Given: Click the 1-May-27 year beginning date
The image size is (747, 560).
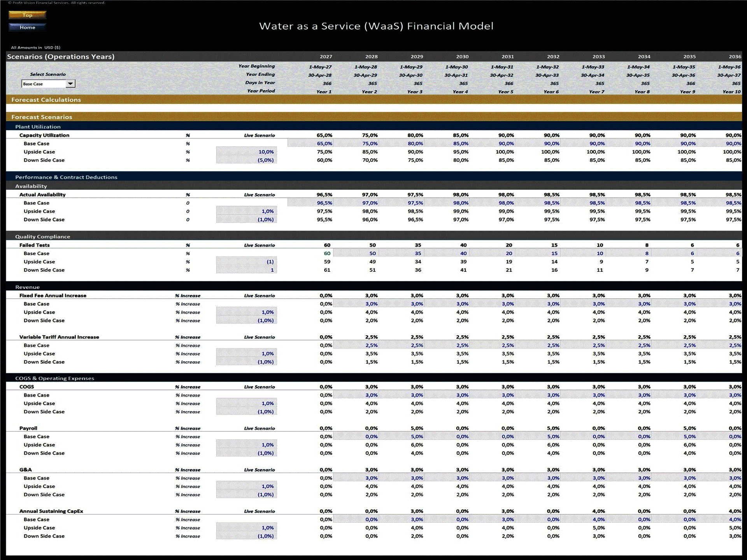Looking at the screenshot, I should point(320,67).
